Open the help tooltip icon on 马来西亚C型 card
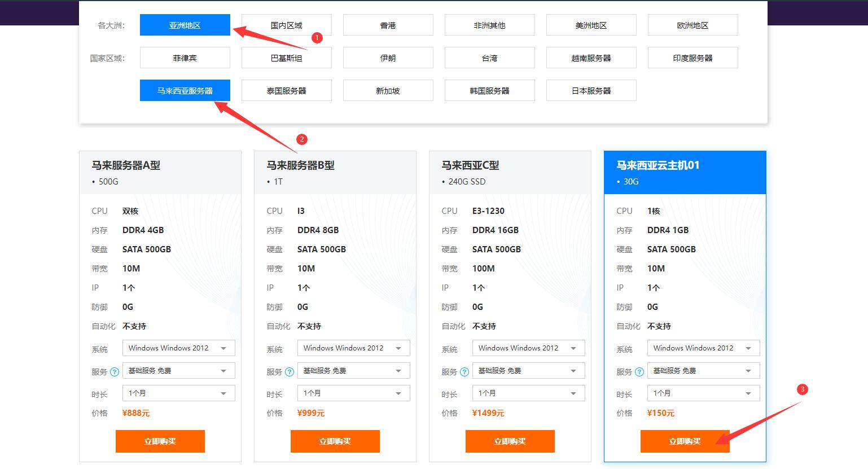 click(464, 372)
